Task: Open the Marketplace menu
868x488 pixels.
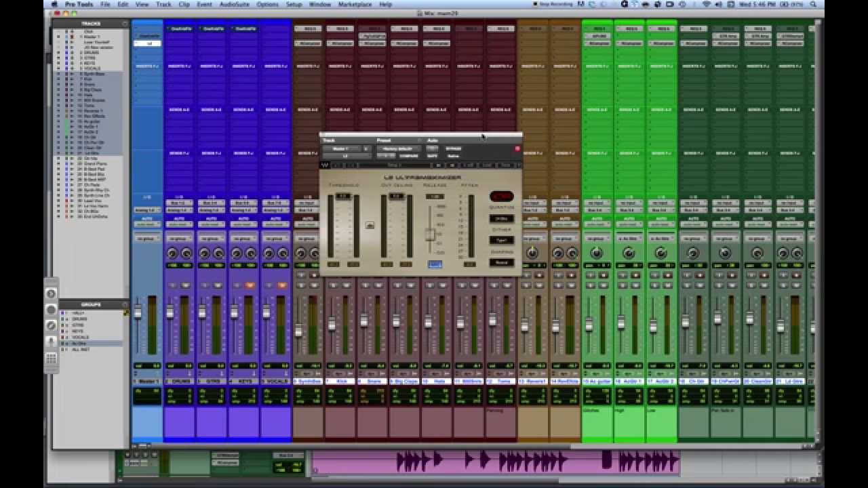Action: pos(355,4)
